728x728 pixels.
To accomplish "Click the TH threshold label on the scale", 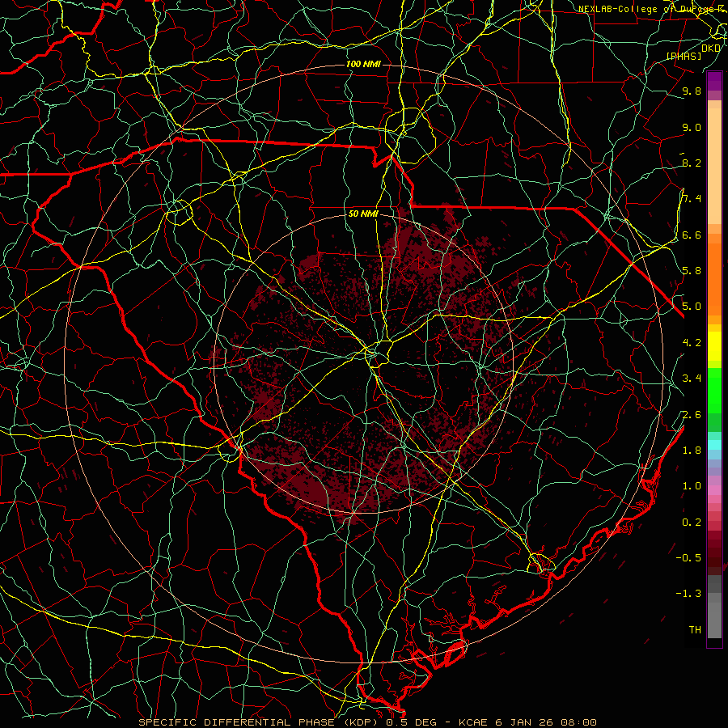I will 695,629.
